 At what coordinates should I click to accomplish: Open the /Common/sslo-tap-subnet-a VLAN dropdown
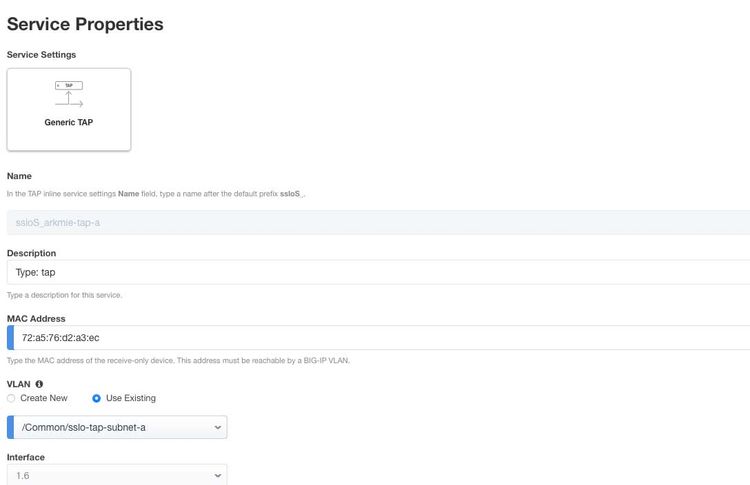point(117,427)
